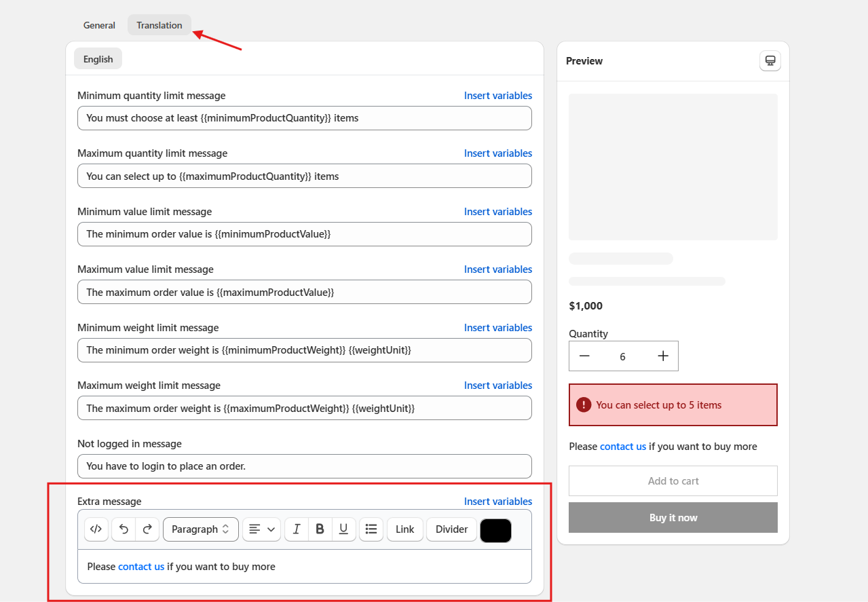The width and height of the screenshot is (868, 602).
Task: Open the black text color swatch
Action: click(x=495, y=530)
